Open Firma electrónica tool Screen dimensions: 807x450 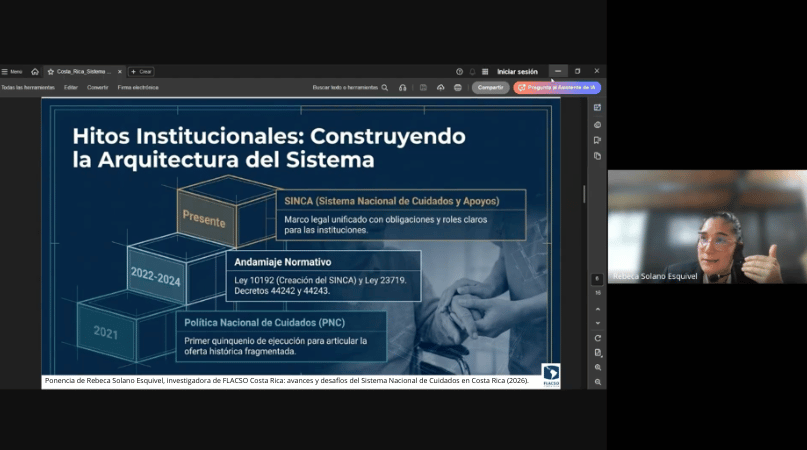(138, 88)
